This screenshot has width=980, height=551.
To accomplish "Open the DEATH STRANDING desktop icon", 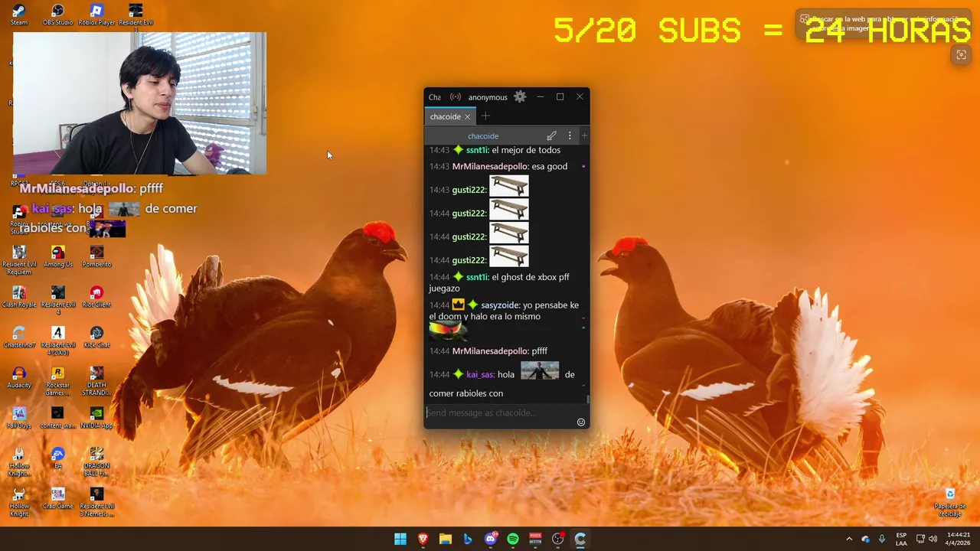I will coord(96,381).
